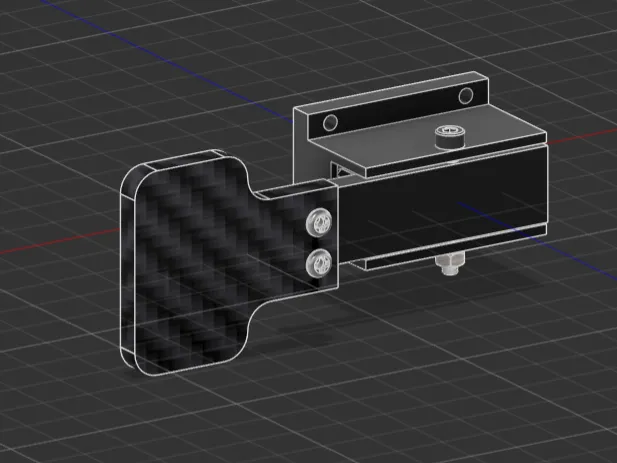The width and height of the screenshot is (617, 463).
Task: Pick the socket head bolt on top
Action: pos(450,137)
